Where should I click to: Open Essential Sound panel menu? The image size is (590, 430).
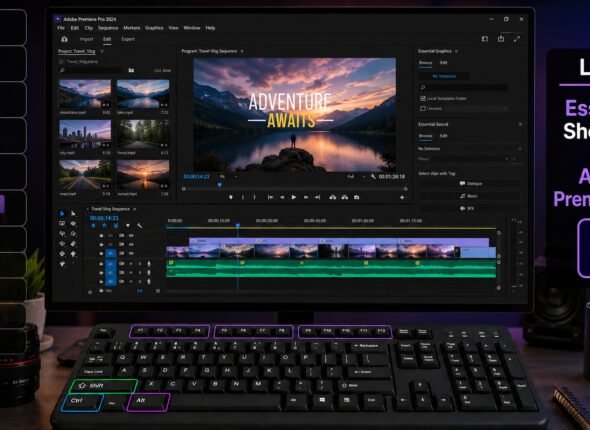(521, 124)
